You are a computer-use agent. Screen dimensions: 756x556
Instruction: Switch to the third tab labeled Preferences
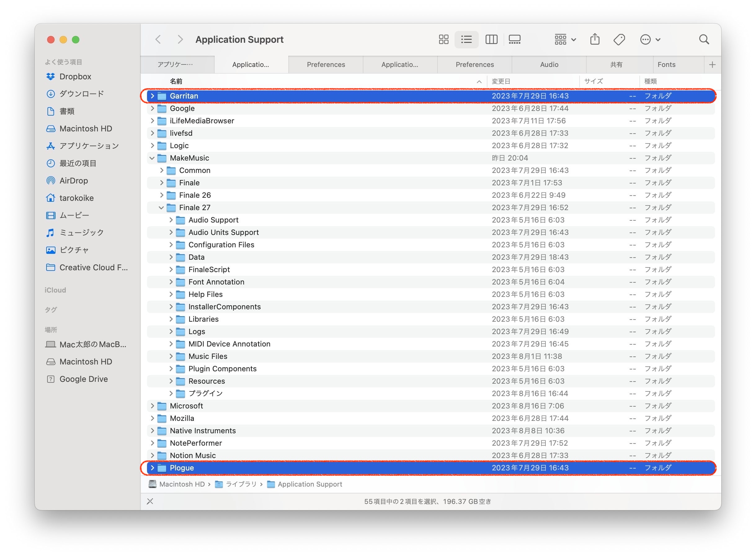[326, 65]
